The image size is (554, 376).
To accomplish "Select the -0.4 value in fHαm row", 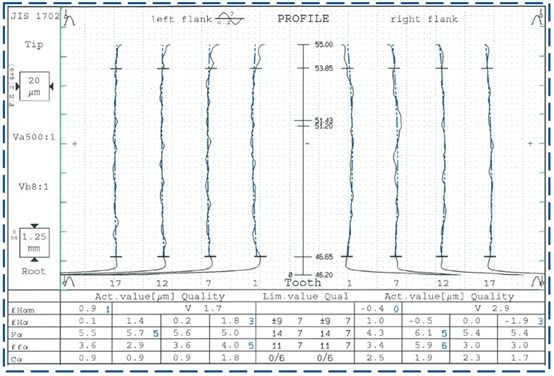I will tap(372, 309).
